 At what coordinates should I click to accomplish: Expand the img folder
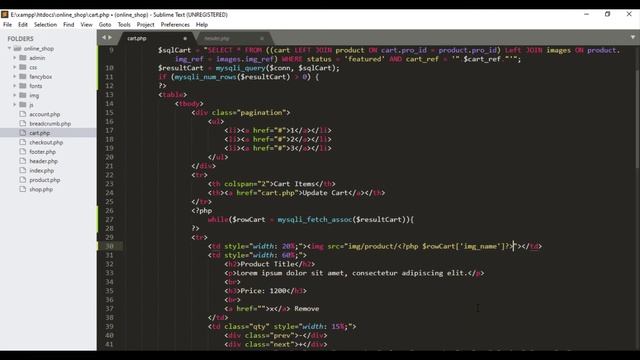[15, 95]
